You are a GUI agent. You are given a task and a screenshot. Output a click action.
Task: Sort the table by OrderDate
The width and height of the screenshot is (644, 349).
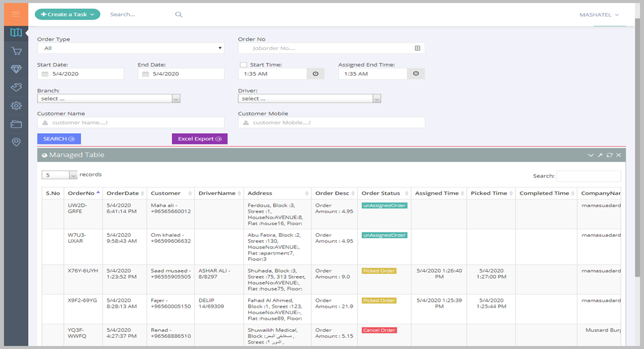tap(125, 193)
